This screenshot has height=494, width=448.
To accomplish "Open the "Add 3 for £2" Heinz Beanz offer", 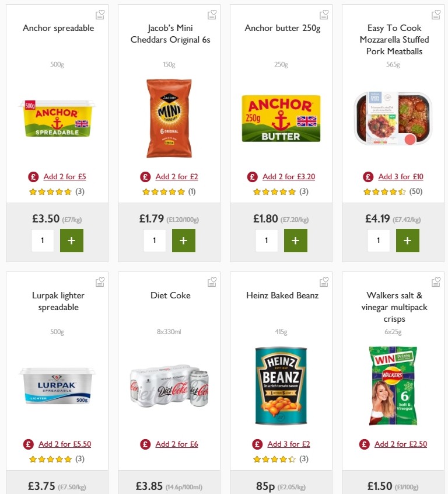I will tap(289, 444).
